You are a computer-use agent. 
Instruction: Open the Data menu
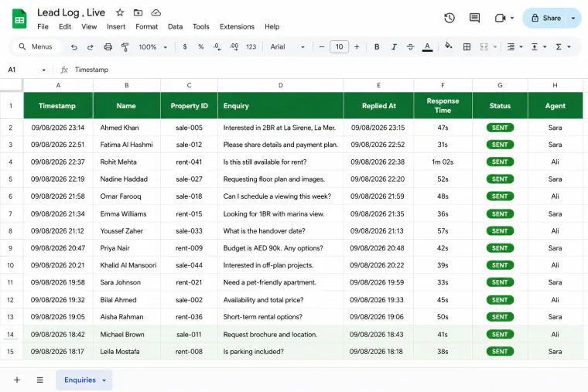[175, 26]
